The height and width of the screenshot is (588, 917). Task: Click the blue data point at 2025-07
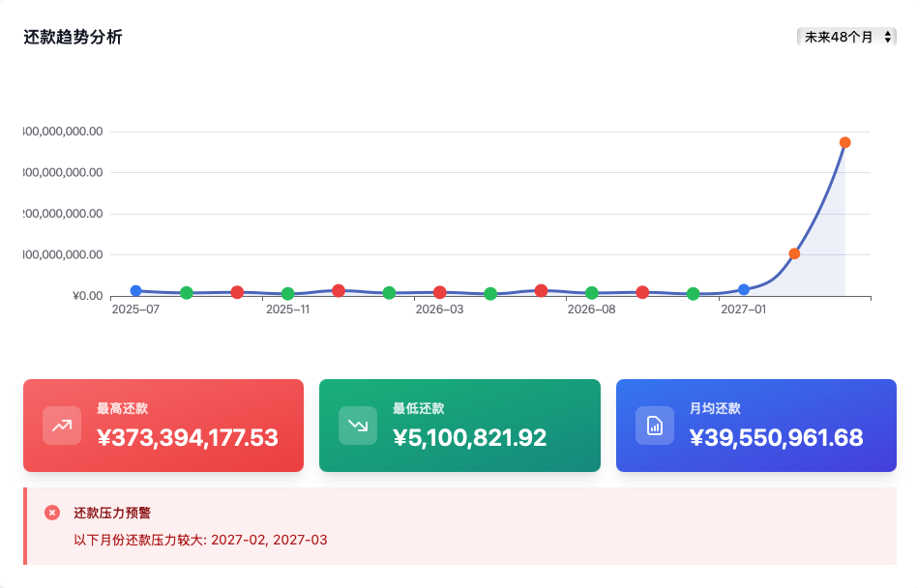(136, 291)
